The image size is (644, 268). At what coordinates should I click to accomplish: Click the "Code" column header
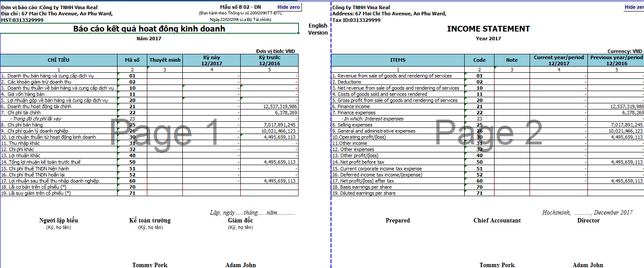pyautogui.click(x=479, y=60)
